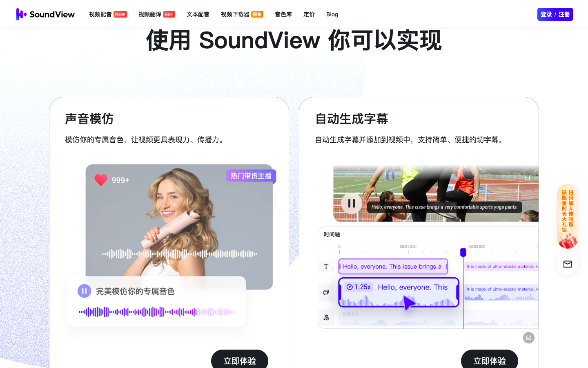Select the background music track icon

coord(326,318)
